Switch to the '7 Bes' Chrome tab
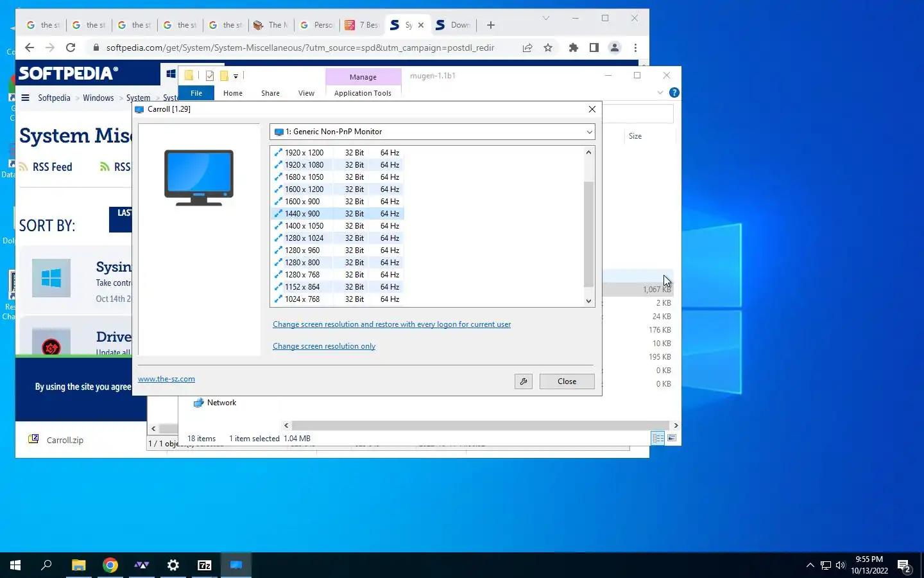This screenshot has width=924, height=578. point(363,25)
